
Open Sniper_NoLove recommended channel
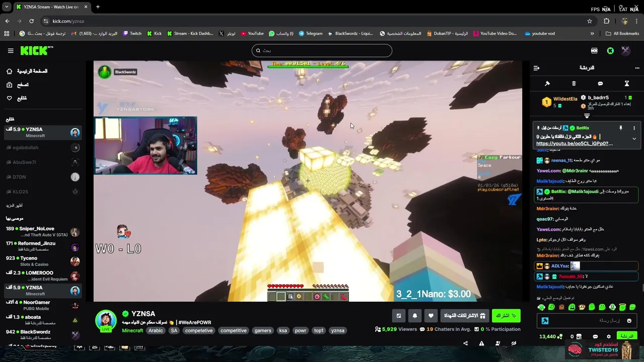43,231
